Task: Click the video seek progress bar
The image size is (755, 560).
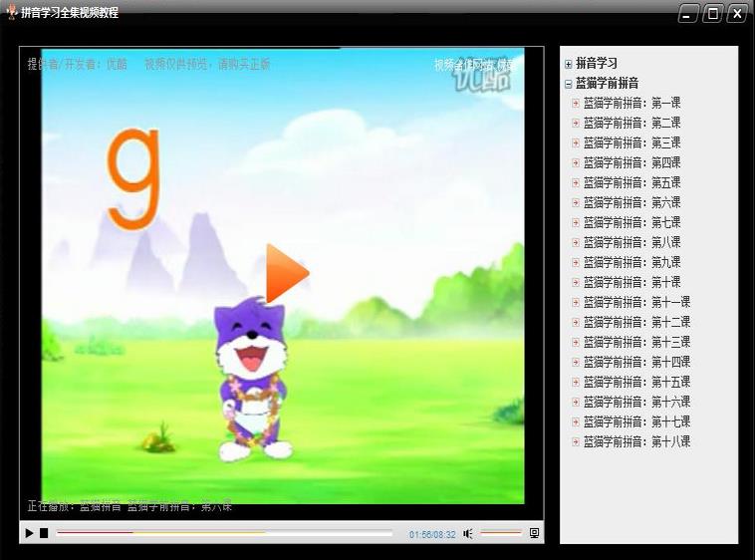Action: (224, 533)
